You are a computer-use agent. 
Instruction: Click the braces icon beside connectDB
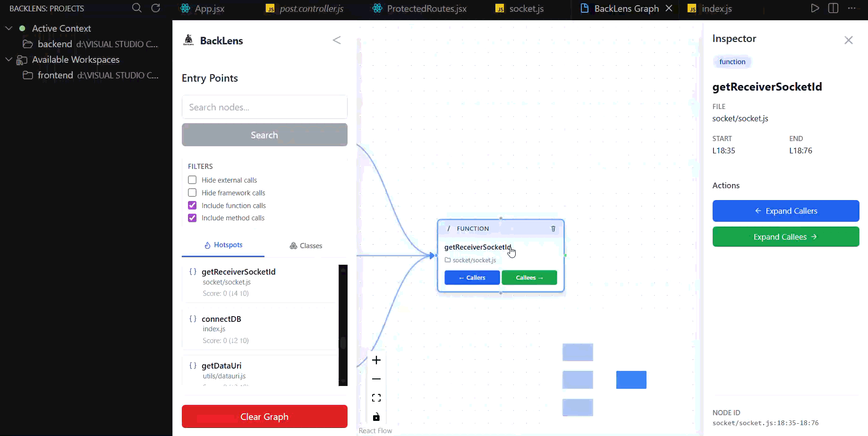pos(193,319)
